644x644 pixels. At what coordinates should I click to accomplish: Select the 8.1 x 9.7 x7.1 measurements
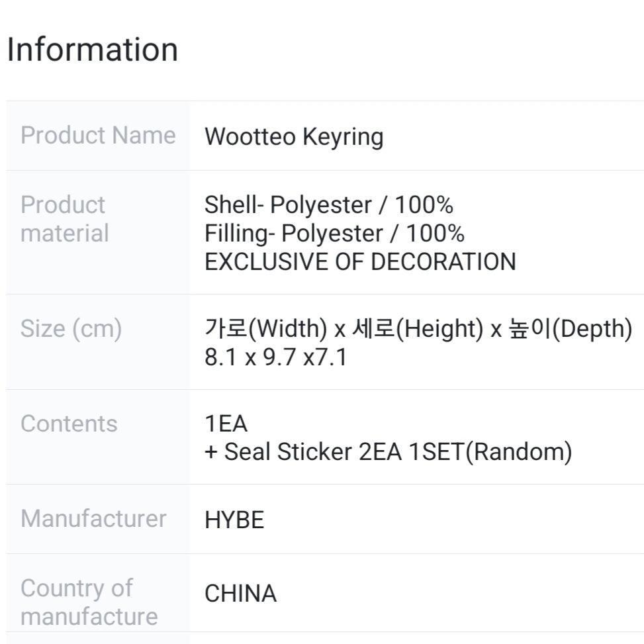click(275, 357)
